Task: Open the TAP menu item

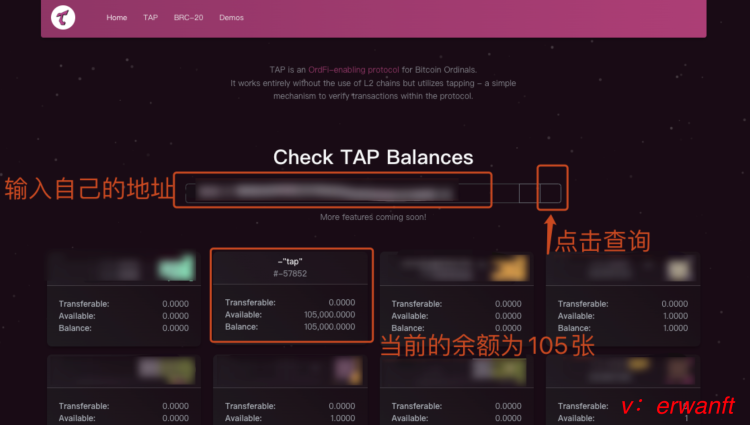Action: [150, 18]
